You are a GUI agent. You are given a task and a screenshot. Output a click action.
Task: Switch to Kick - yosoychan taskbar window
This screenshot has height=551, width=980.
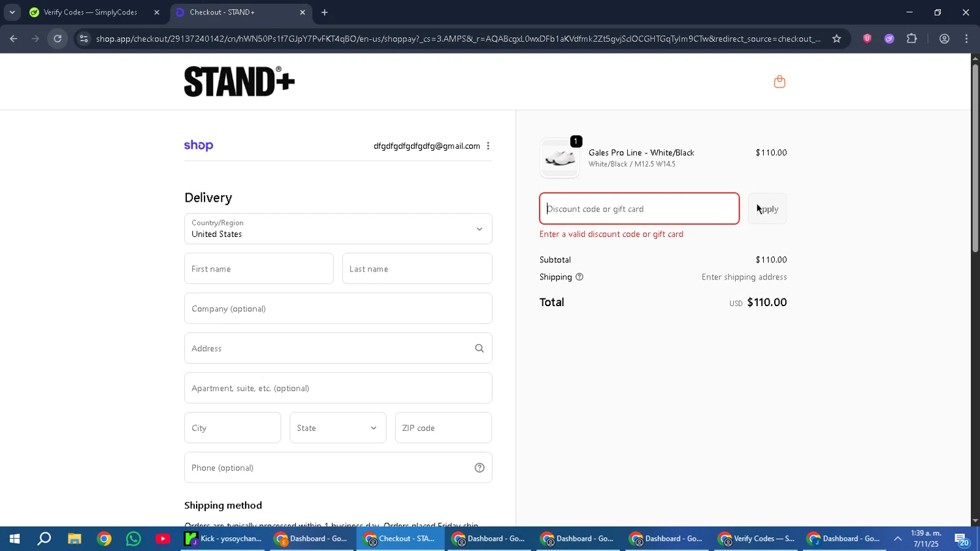point(223,539)
